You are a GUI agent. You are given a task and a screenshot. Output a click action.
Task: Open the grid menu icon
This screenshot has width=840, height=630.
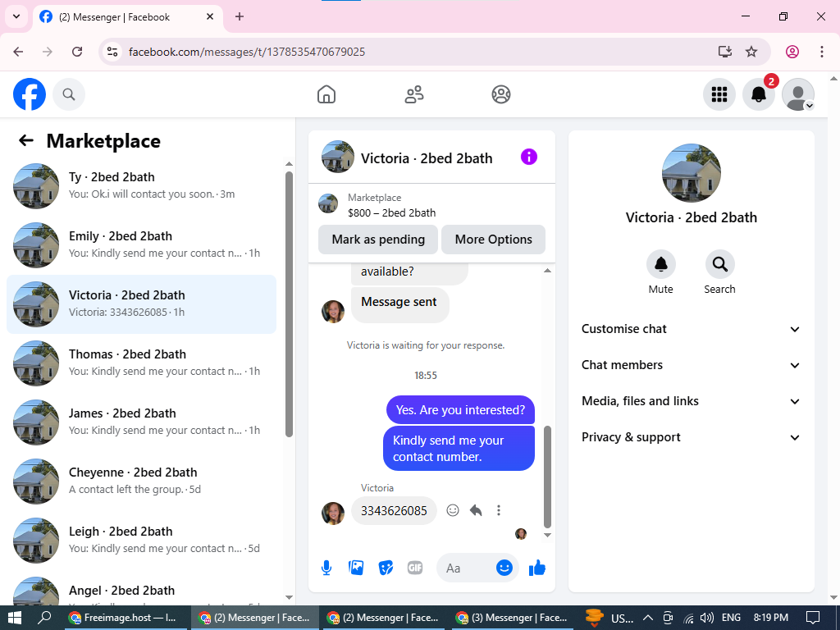point(719,94)
